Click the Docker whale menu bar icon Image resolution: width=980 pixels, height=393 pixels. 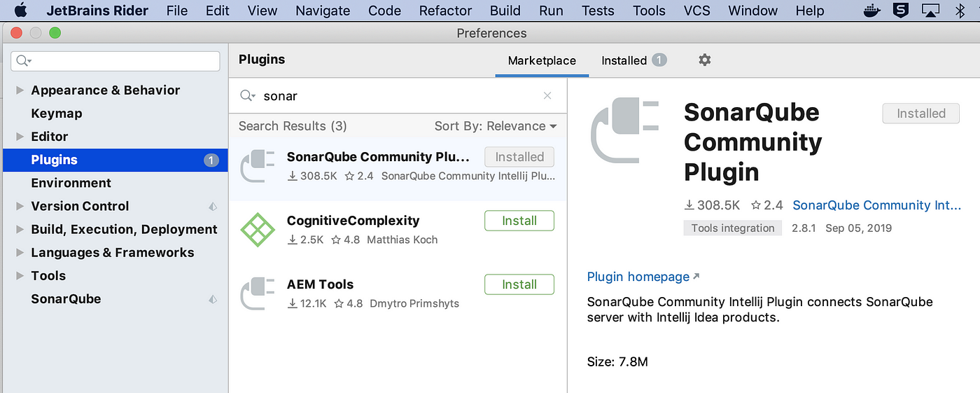[x=871, y=11]
